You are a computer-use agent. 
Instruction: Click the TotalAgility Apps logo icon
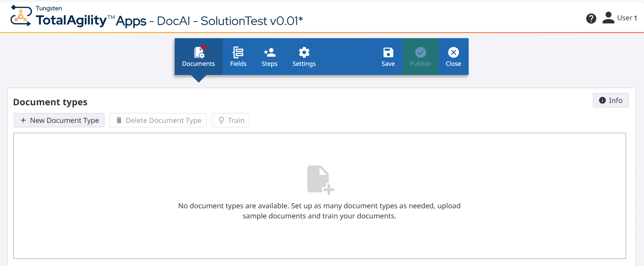coord(21,16)
